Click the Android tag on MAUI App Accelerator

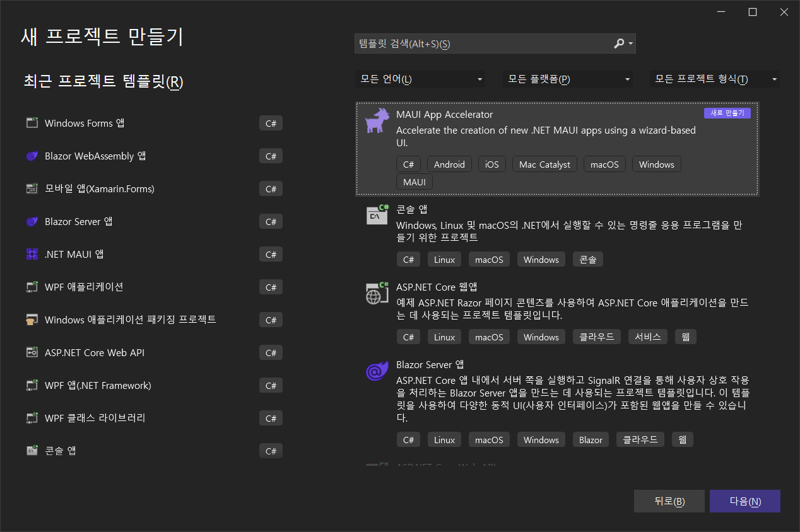tap(449, 165)
